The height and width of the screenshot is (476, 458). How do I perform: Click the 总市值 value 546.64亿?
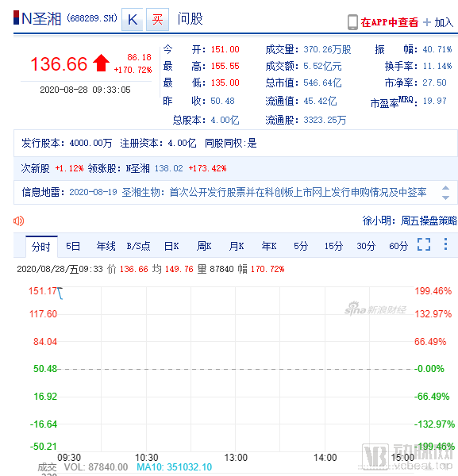pos(322,83)
